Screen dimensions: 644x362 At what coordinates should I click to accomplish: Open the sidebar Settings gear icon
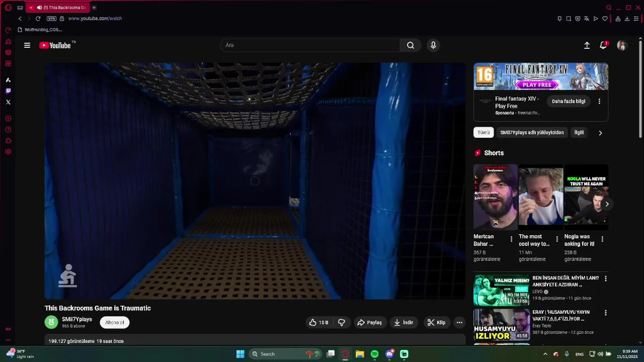(x=8, y=152)
